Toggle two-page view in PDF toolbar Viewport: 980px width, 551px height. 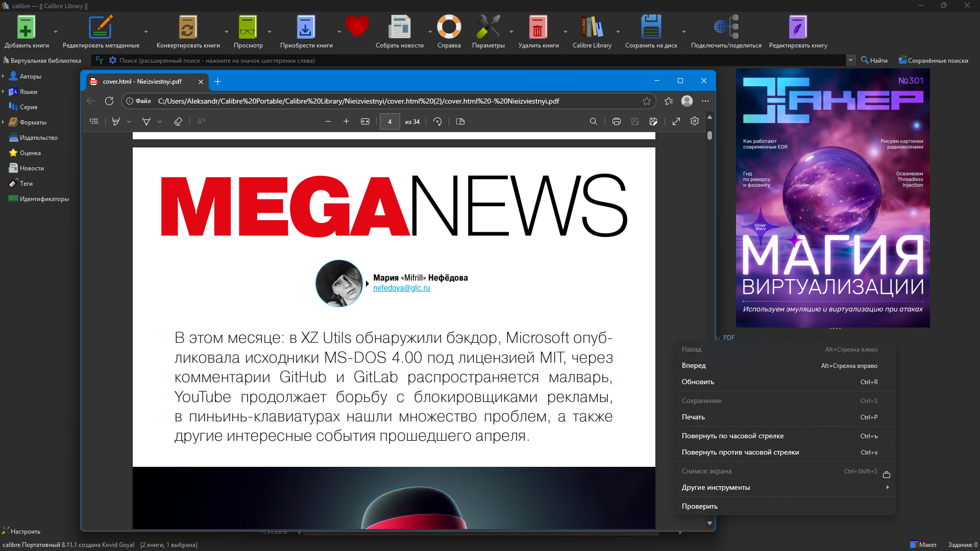(x=460, y=121)
